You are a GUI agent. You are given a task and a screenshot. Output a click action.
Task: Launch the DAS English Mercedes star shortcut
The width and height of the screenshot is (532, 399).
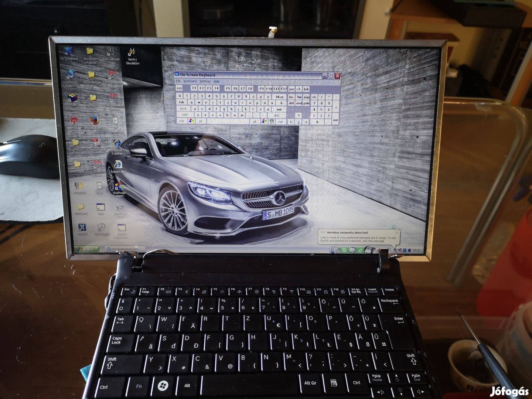click(102, 229)
